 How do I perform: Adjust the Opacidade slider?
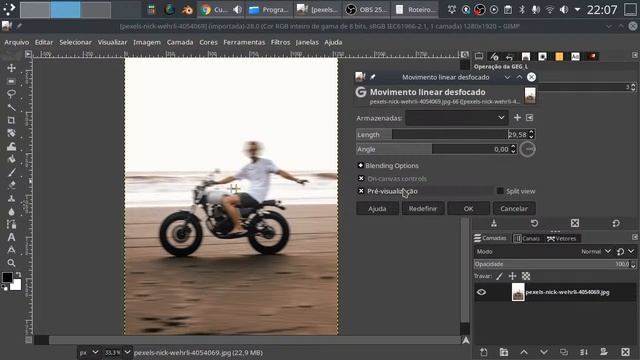pos(552,264)
